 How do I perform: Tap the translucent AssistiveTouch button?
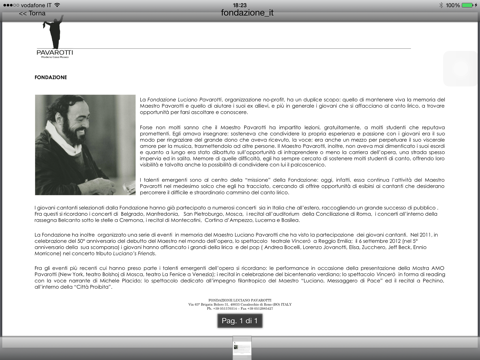460,68
